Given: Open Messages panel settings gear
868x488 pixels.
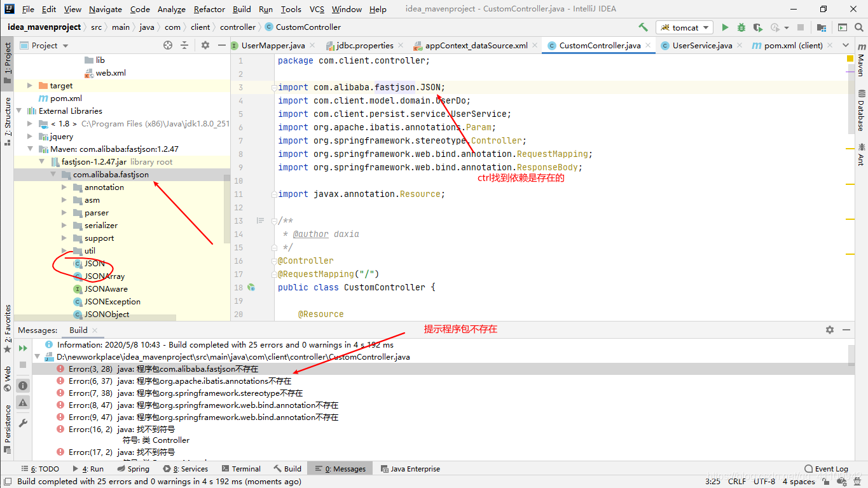Looking at the screenshot, I should [x=829, y=330].
